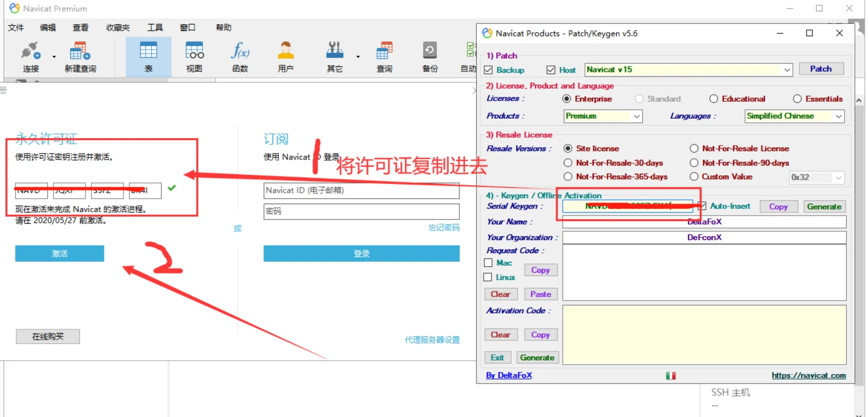Click the Request Code text area
Image resolution: width=868 pixels, height=417 pixels.
pyautogui.click(x=704, y=273)
